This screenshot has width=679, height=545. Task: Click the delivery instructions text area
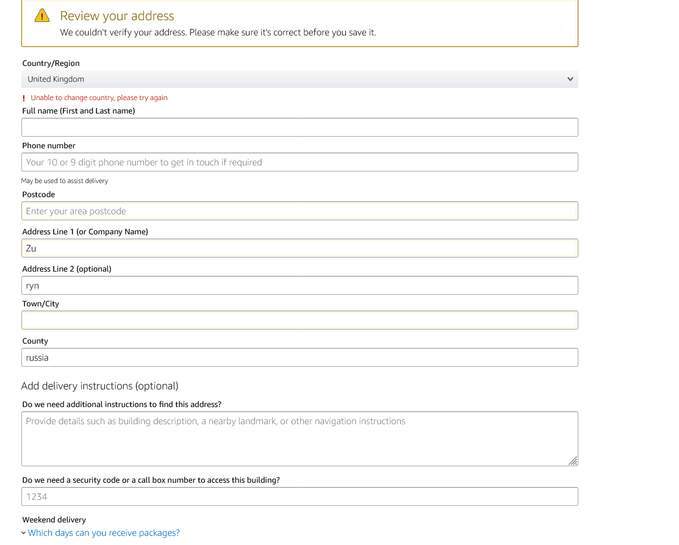coord(299,438)
